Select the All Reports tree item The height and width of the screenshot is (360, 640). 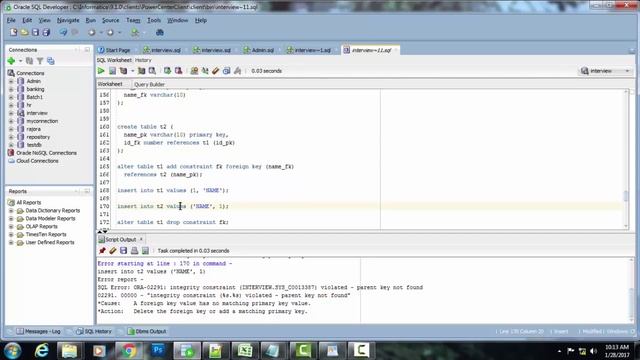24,202
